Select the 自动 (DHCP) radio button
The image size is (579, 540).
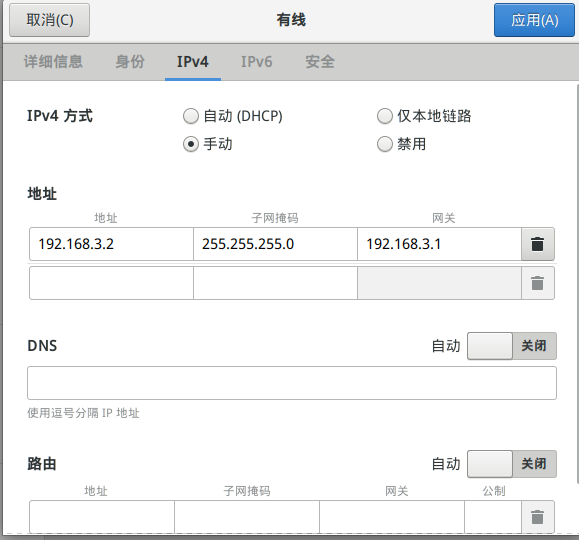(x=191, y=116)
